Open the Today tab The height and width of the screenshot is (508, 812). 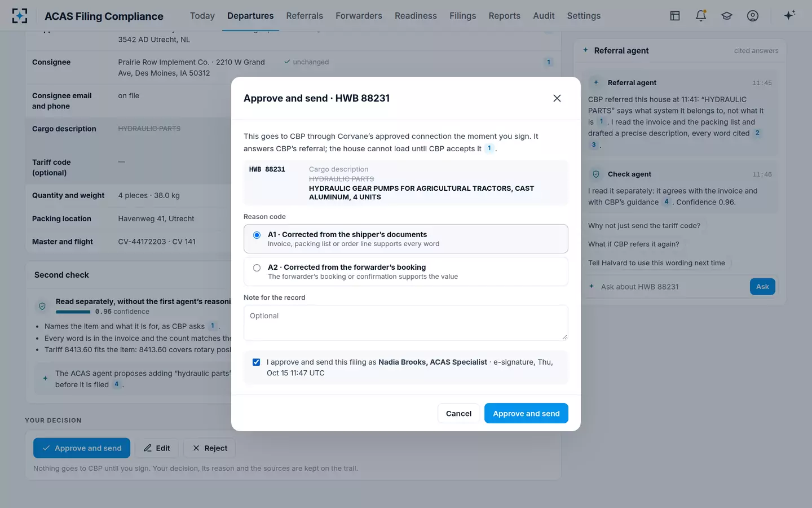coord(202,16)
